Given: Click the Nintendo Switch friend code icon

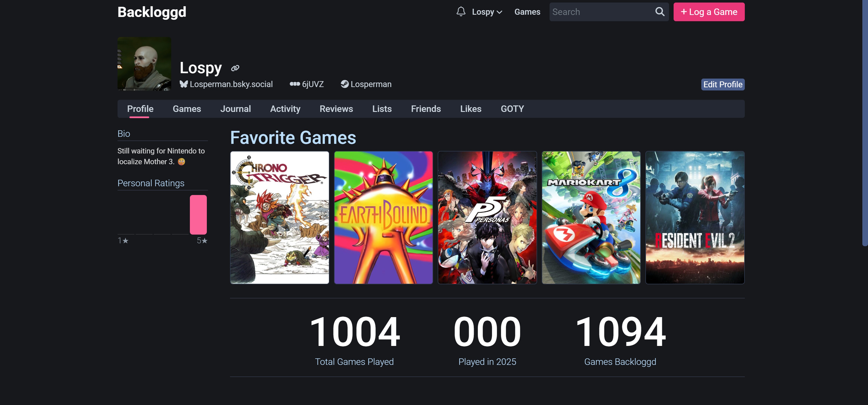Looking at the screenshot, I should tap(294, 84).
